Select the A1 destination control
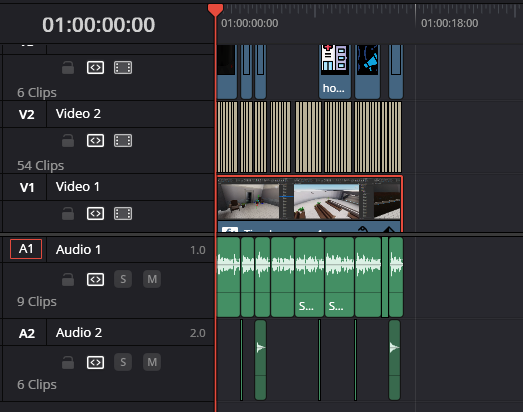Screen dimensions: 523x412 26,249
